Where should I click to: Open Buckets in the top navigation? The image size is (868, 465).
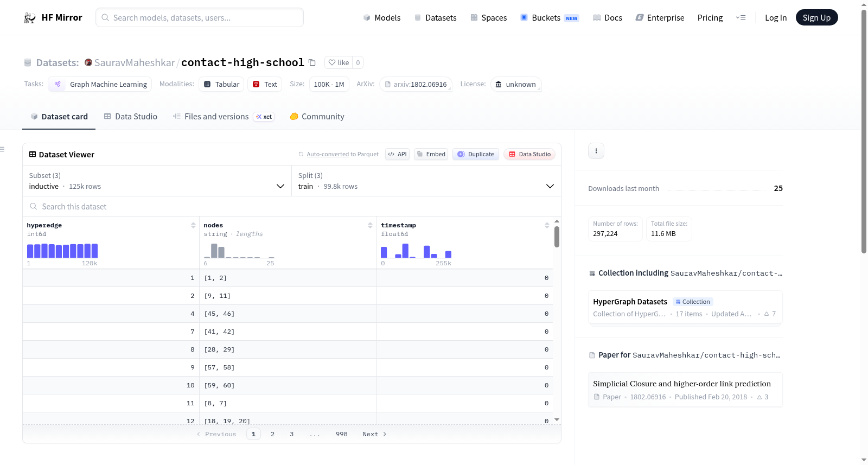click(x=550, y=18)
